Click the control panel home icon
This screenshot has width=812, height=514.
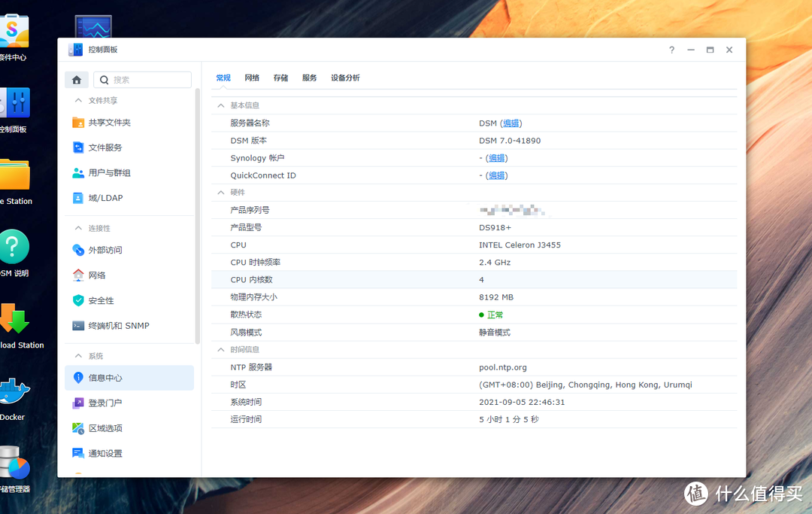point(76,79)
